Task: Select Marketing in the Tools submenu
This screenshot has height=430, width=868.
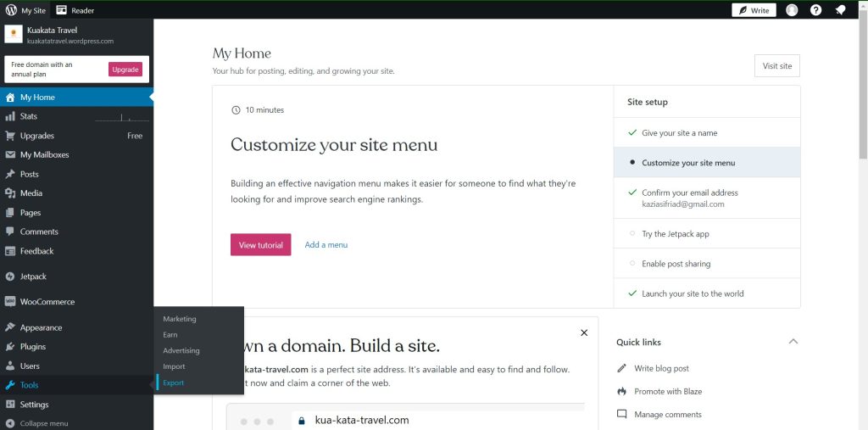Action: coord(180,319)
